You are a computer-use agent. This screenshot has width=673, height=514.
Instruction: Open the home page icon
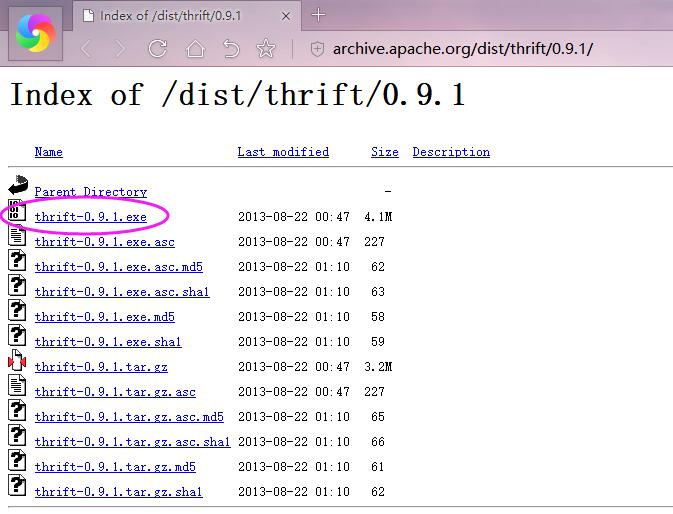195,48
